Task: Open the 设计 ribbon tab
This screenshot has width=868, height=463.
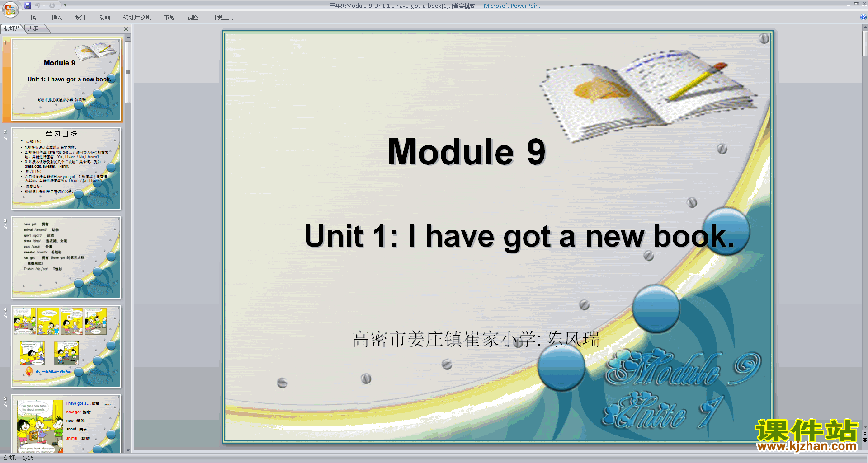Action: pos(80,18)
